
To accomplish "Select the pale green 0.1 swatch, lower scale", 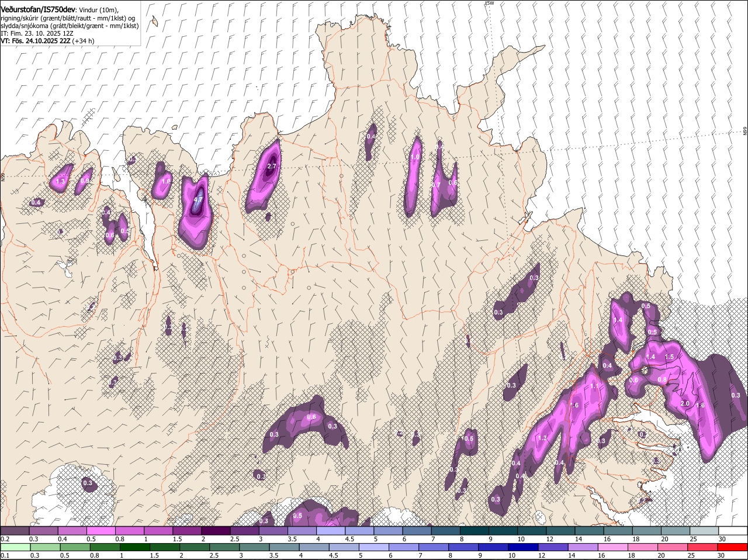I will click(15, 547).
